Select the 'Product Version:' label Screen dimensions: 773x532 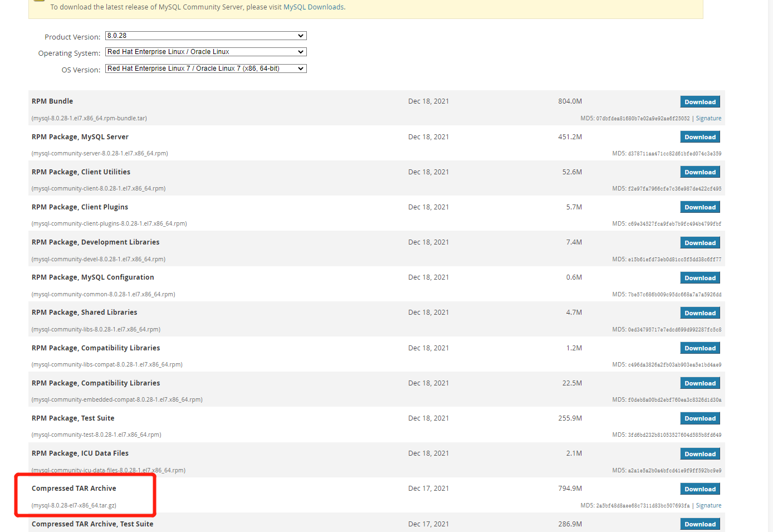(72, 37)
